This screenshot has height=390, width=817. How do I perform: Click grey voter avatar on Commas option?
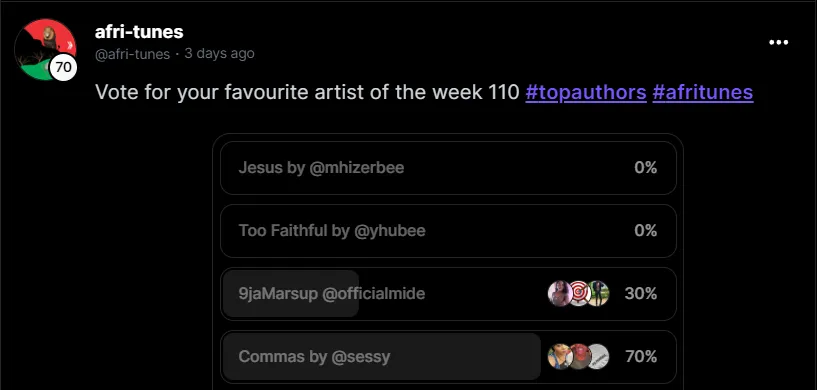598,357
